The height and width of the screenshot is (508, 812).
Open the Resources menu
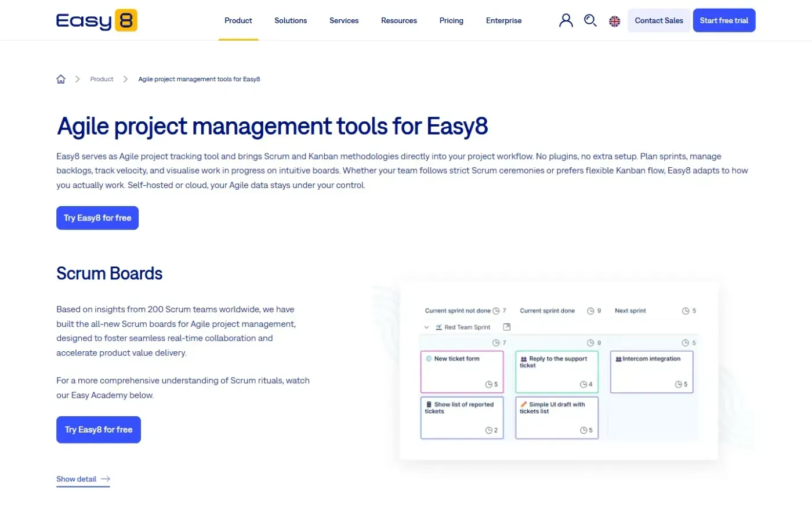click(x=399, y=21)
